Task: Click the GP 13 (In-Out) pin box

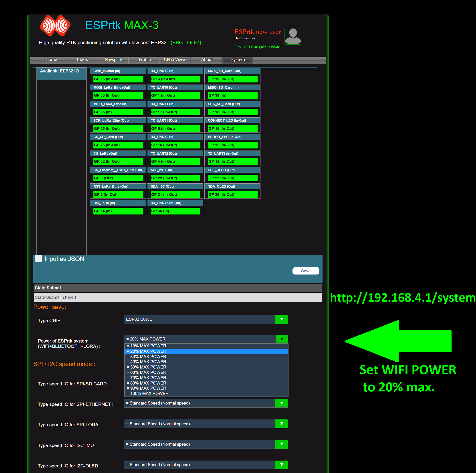Action: click(118, 79)
